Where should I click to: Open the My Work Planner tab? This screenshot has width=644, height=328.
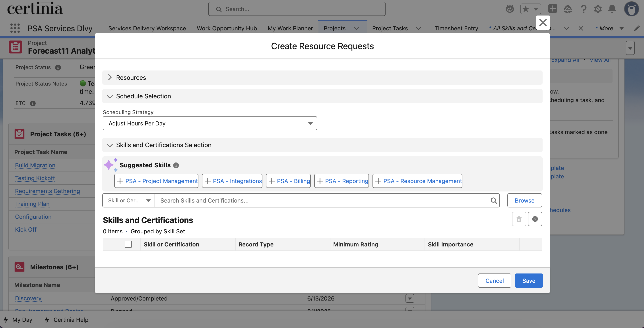(x=290, y=29)
